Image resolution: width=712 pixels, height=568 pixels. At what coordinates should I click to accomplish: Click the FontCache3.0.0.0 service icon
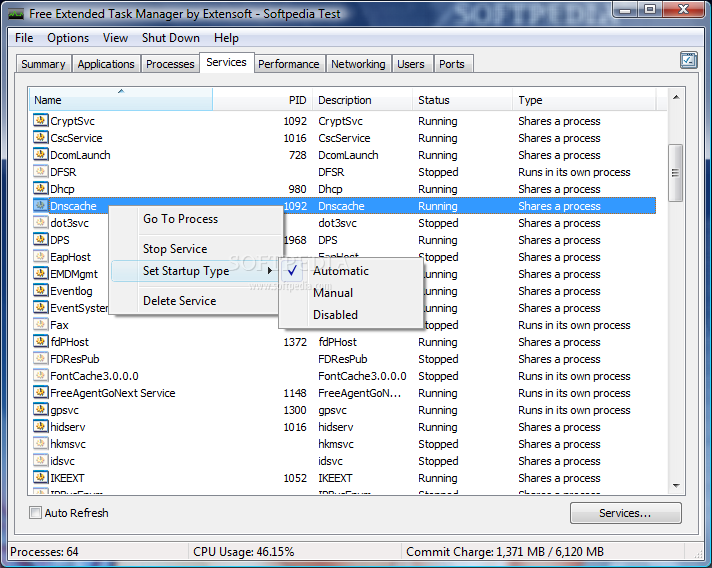coord(40,375)
